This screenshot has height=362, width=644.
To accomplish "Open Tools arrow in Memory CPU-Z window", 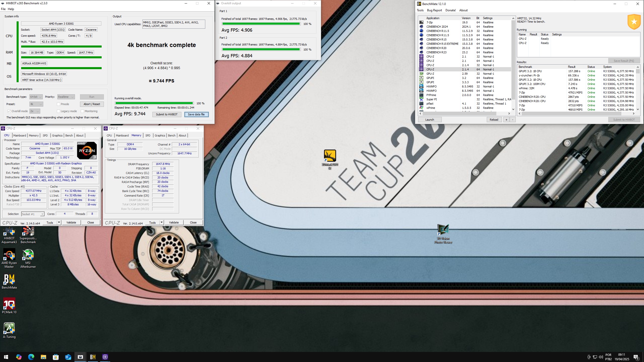I will click(162, 222).
